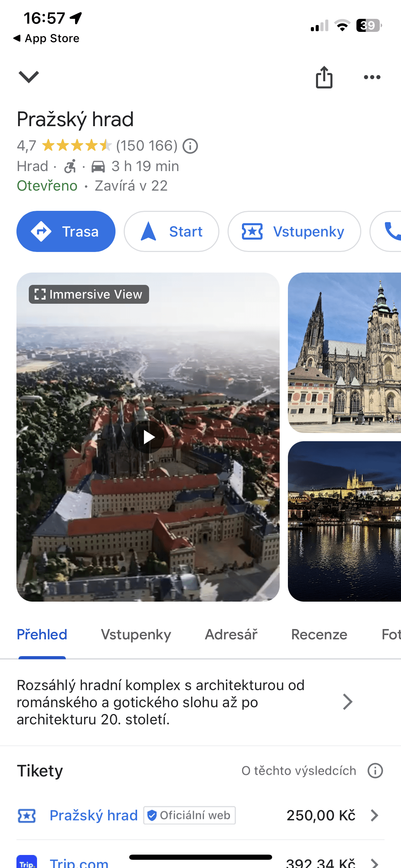This screenshot has width=401, height=868.
Task: Tap the rating info icon next to reviews
Action: pos(190,146)
